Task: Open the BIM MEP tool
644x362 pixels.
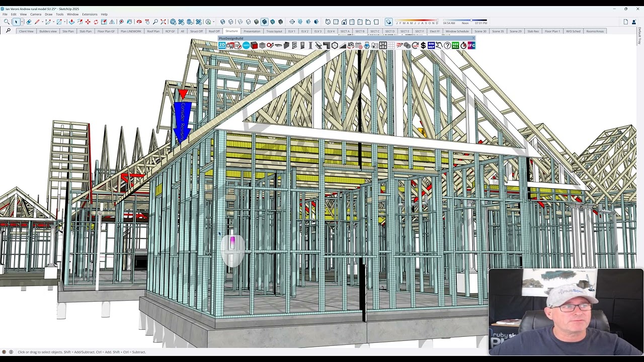Action: coord(431,45)
